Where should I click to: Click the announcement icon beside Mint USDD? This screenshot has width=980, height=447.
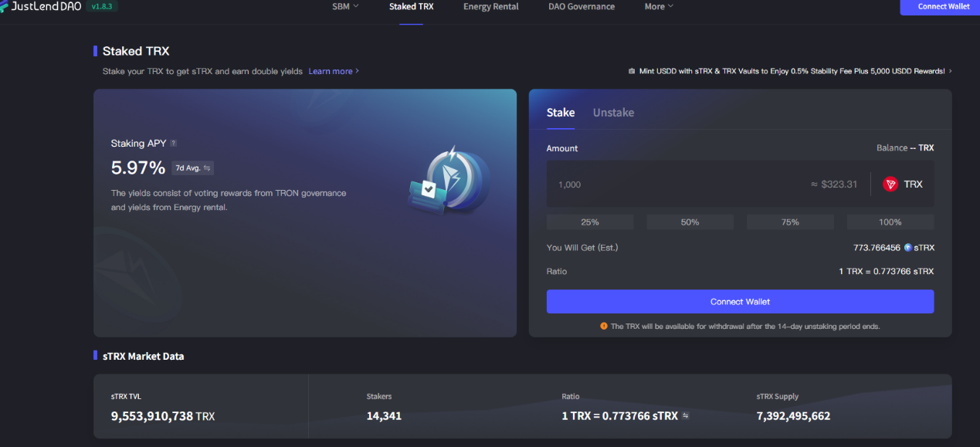(632, 71)
